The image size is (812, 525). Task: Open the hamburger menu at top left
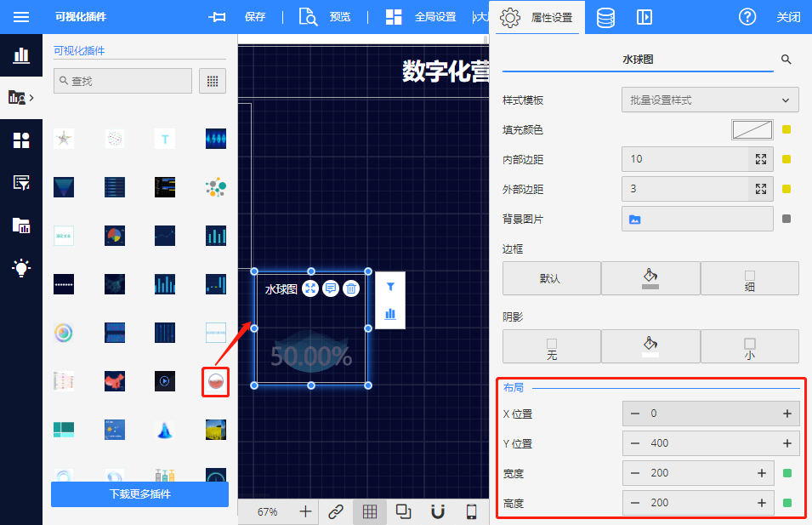(21, 17)
